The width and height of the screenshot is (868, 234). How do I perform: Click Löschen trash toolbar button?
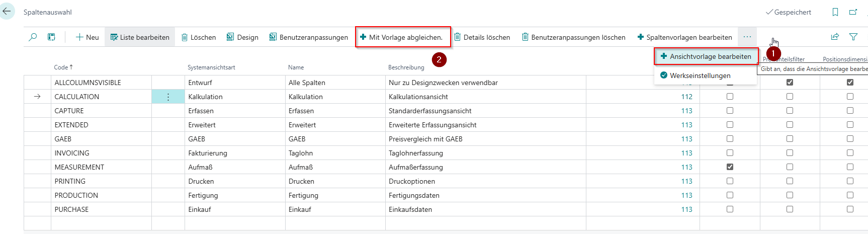point(199,37)
